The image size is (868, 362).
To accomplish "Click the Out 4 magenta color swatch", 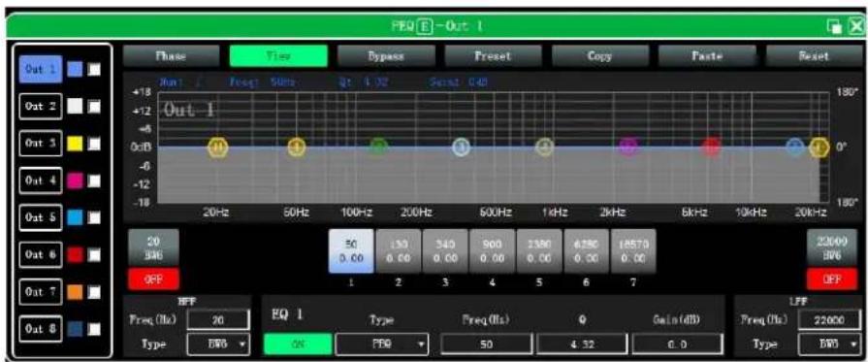I will [75, 181].
